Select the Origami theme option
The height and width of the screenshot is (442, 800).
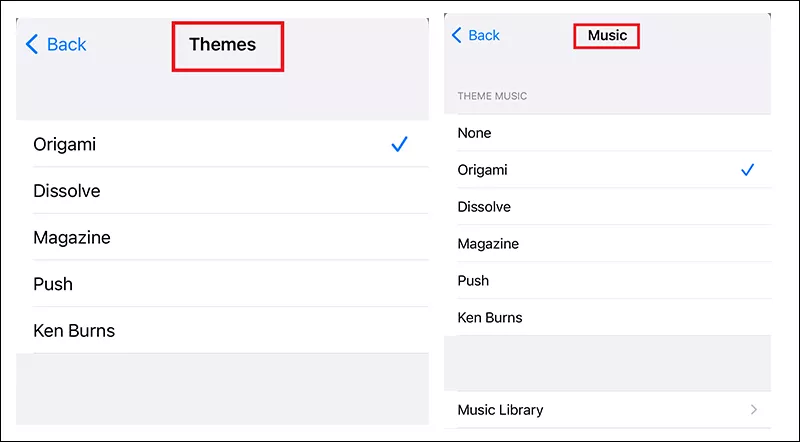click(65, 145)
